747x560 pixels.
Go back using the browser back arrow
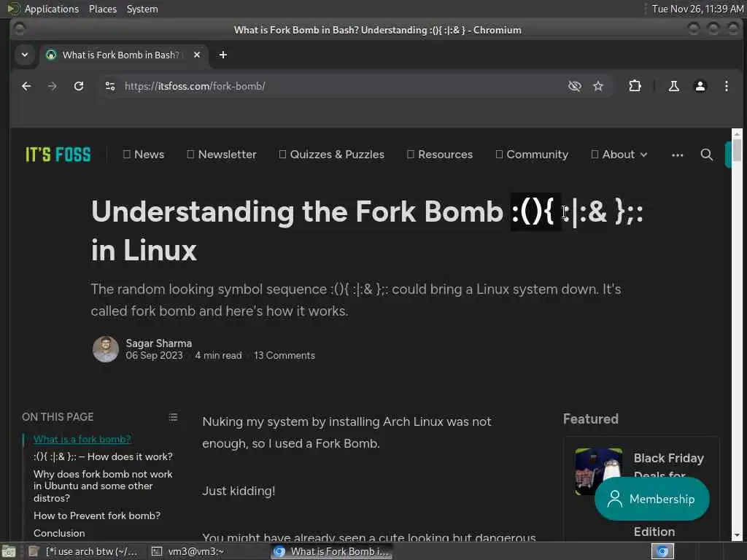tap(27, 86)
